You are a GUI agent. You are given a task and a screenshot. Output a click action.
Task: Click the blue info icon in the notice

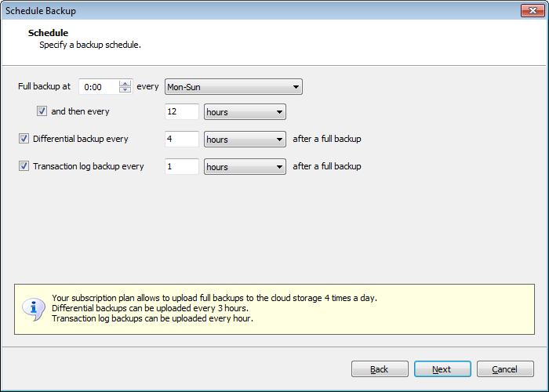[x=33, y=308]
